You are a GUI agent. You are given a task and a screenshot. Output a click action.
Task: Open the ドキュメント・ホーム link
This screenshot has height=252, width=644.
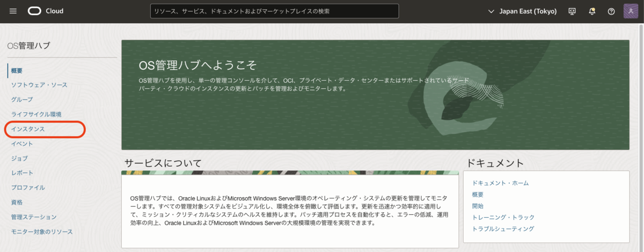(x=500, y=183)
